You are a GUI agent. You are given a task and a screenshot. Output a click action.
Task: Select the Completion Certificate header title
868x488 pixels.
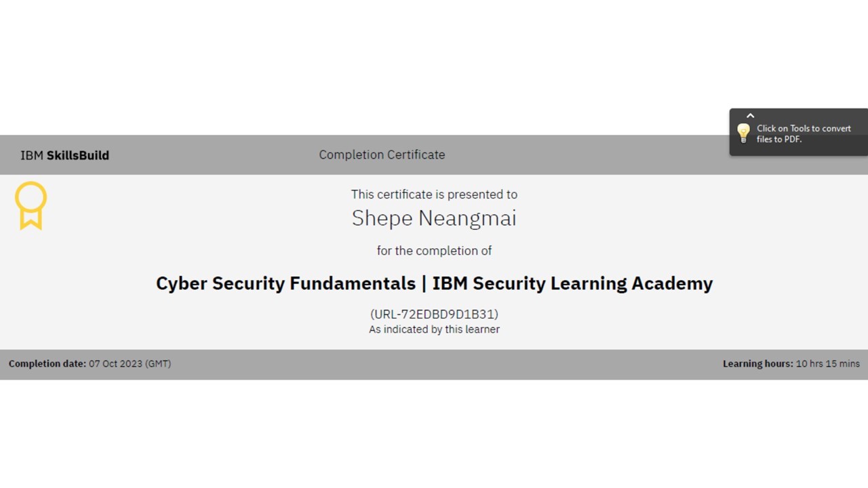(382, 155)
